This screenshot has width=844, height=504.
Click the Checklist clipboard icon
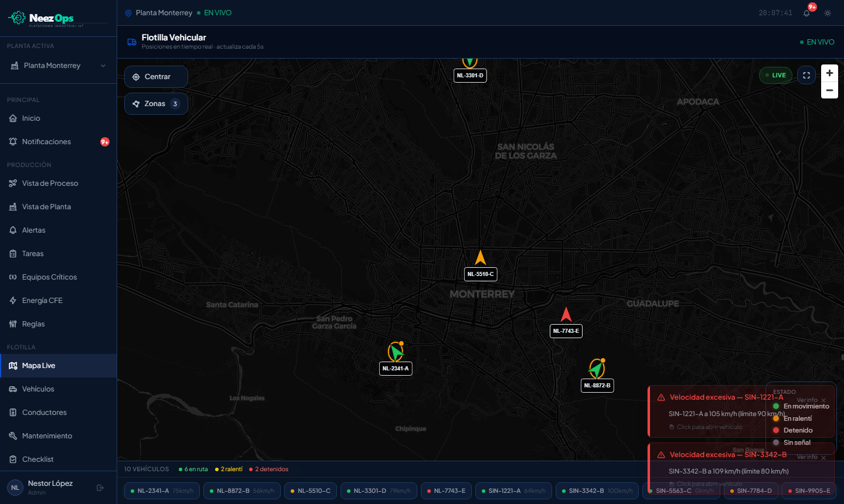(13, 459)
